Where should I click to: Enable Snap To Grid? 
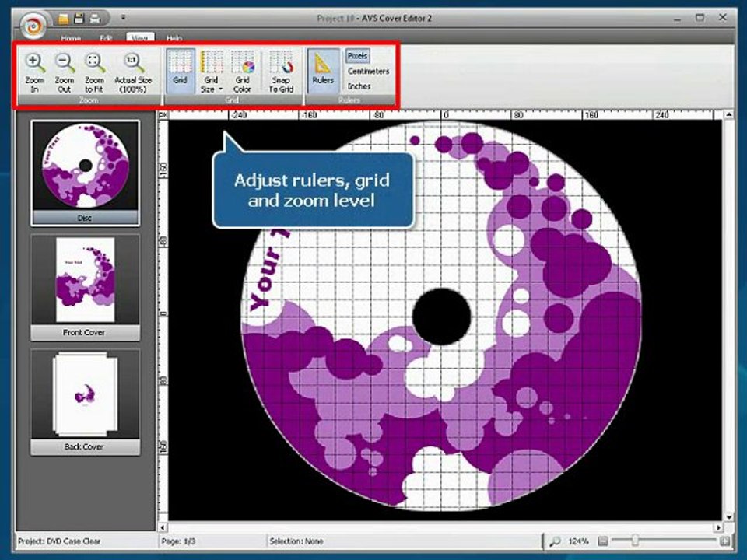(281, 71)
